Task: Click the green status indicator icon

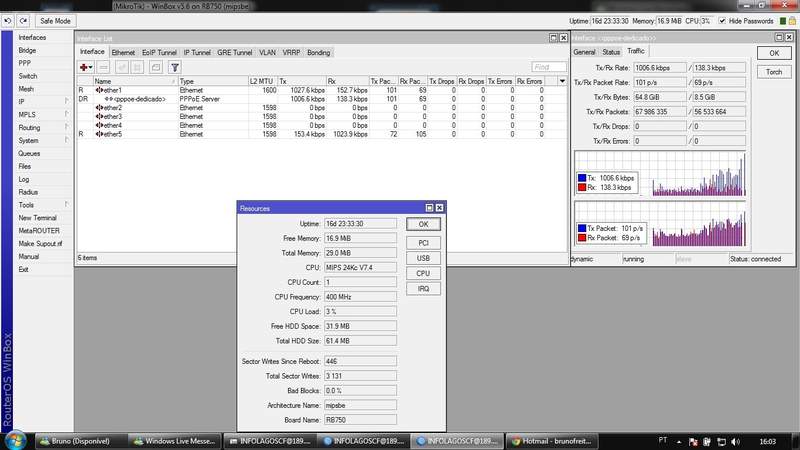Action: [783, 21]
